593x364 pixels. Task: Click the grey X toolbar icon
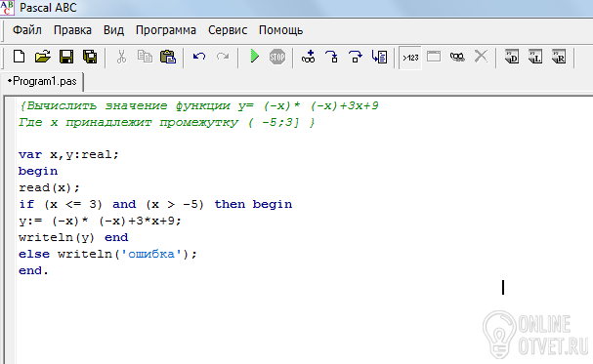[x=481, y=57]
